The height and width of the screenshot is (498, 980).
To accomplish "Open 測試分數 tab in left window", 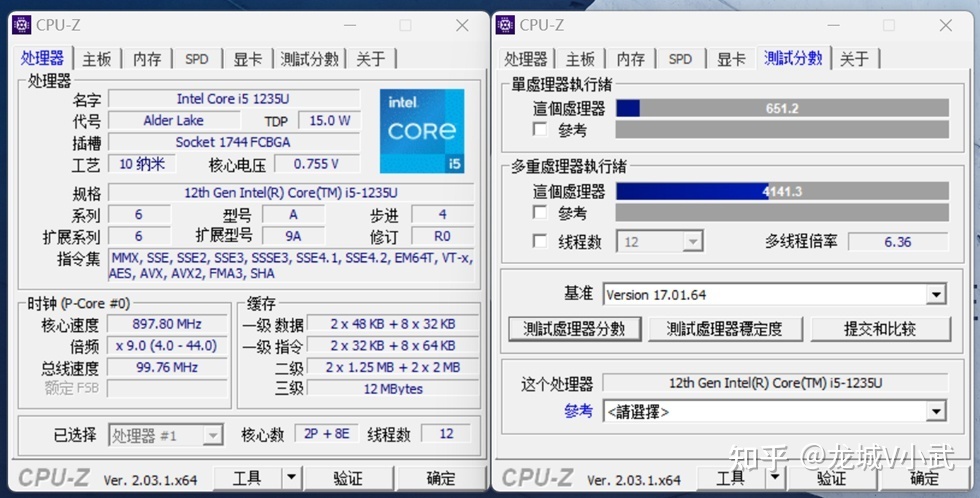I will [x=309, y=59].
